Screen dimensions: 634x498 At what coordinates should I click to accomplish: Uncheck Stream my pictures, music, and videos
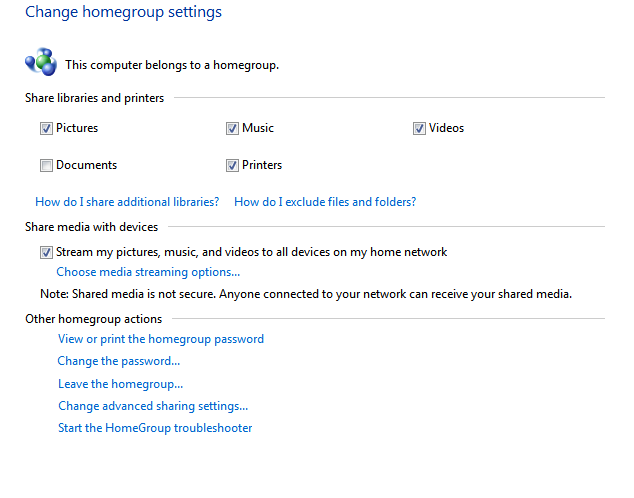(46, 253)
